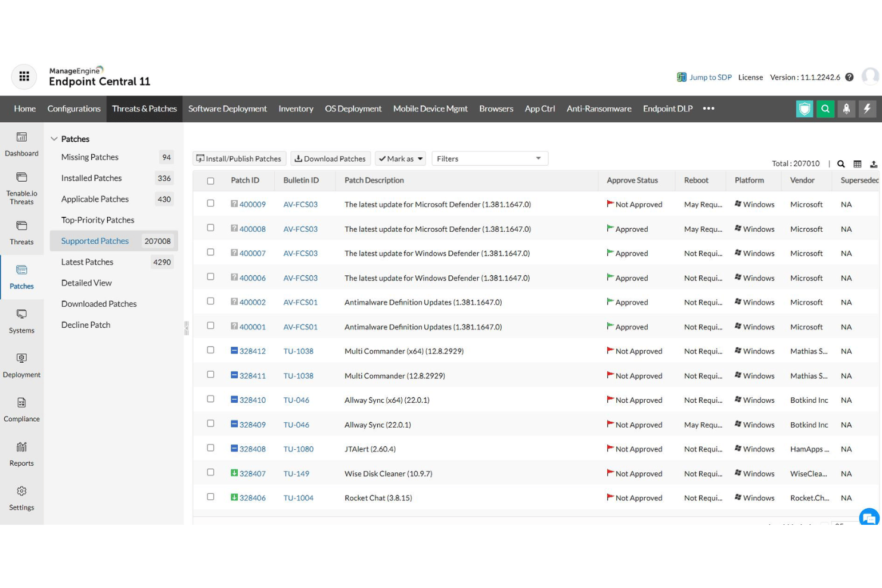Open Reports in the left sidebar
The image size is (882, 588).
point(21,454)
